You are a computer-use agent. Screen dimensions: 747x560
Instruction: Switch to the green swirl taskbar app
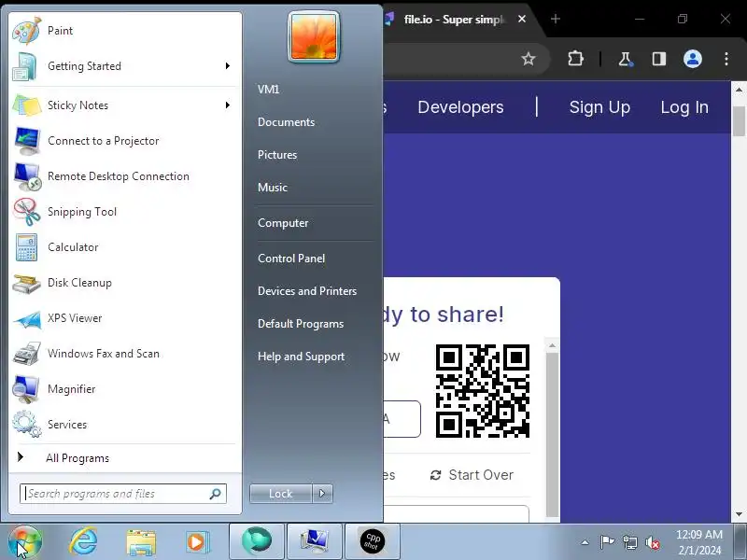[x=257, y=541]
